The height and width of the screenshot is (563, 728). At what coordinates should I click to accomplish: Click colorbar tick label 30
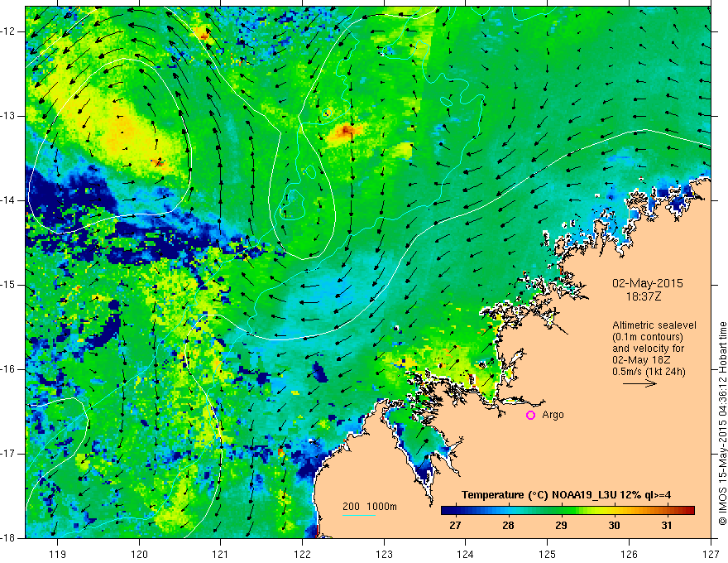pyautogui.click(x=614, y=526)
